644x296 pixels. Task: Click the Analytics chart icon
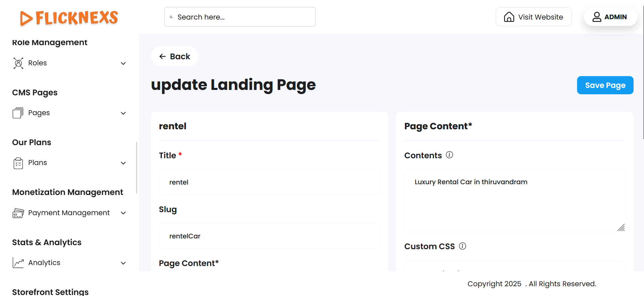coord(18,263)
